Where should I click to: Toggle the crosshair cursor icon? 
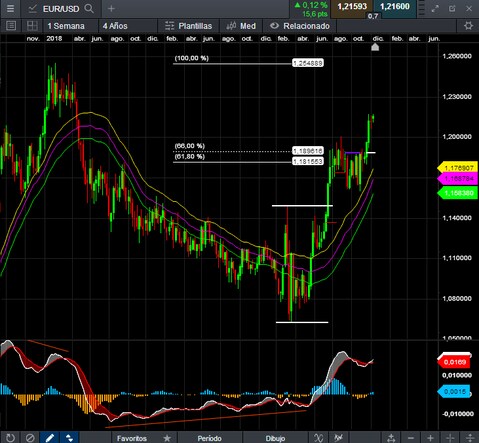450,438
